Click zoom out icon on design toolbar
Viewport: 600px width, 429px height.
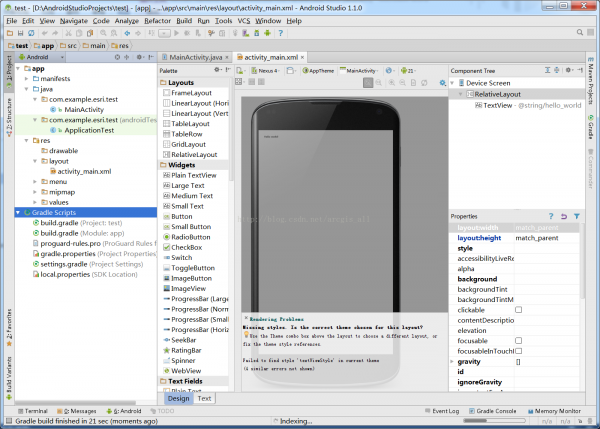tap(403, 82)
